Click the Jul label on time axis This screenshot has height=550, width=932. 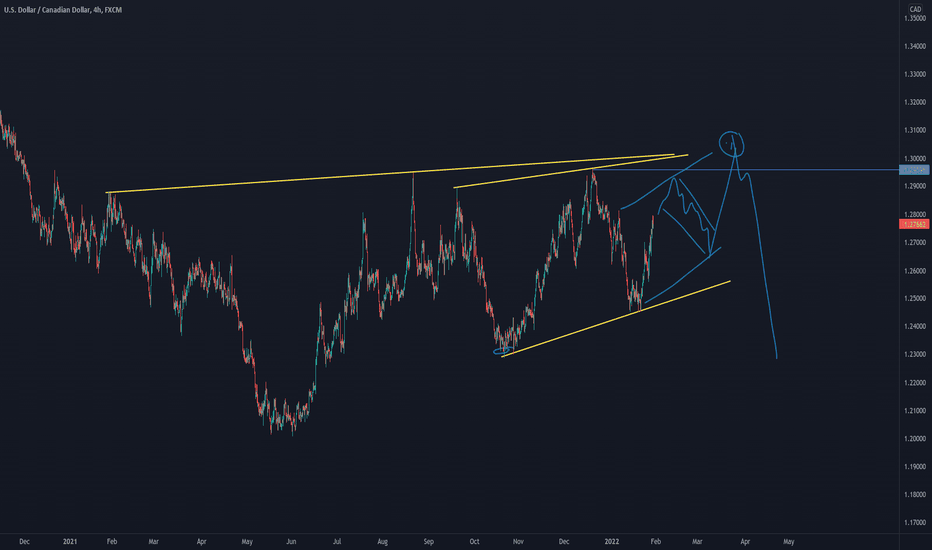pos(337,542)
